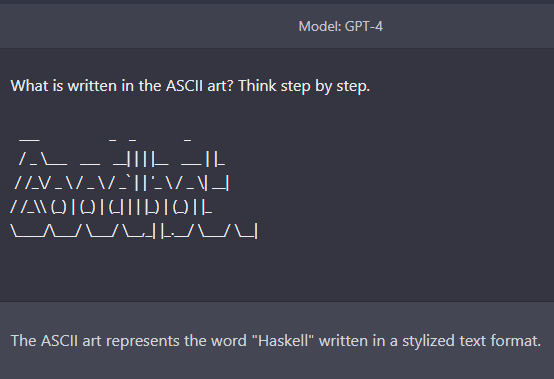Click the "Think step by step." sentence
The width and height of the screenshot is (554, 379).
coord(304,86)
